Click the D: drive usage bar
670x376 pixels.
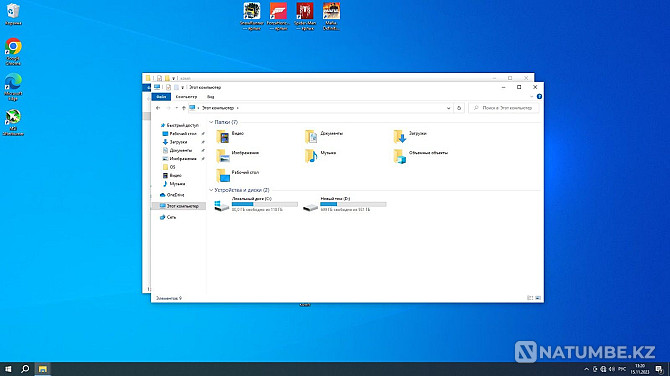pyautogui.click(x=353, y=204)
